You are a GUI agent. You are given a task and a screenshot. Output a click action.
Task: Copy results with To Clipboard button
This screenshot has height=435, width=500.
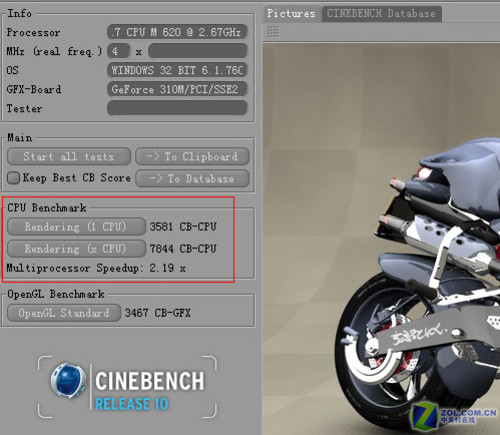[192, 156]
